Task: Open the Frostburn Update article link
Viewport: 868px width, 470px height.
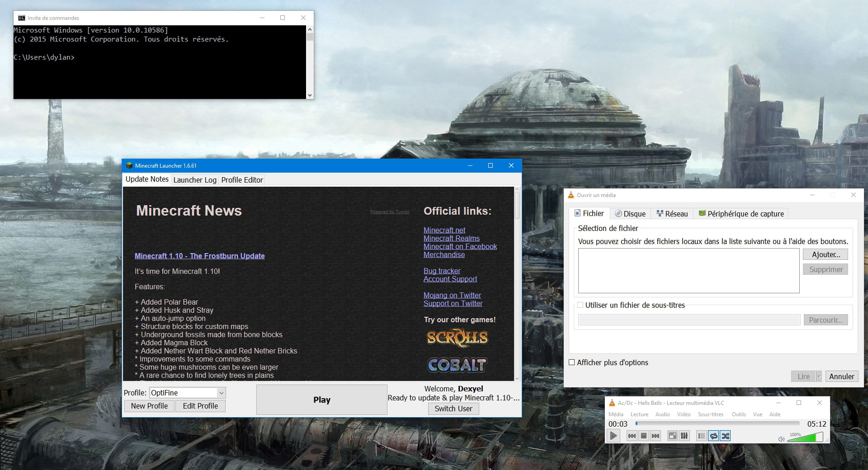Action: pyautogui.click(x=199, y=256)
